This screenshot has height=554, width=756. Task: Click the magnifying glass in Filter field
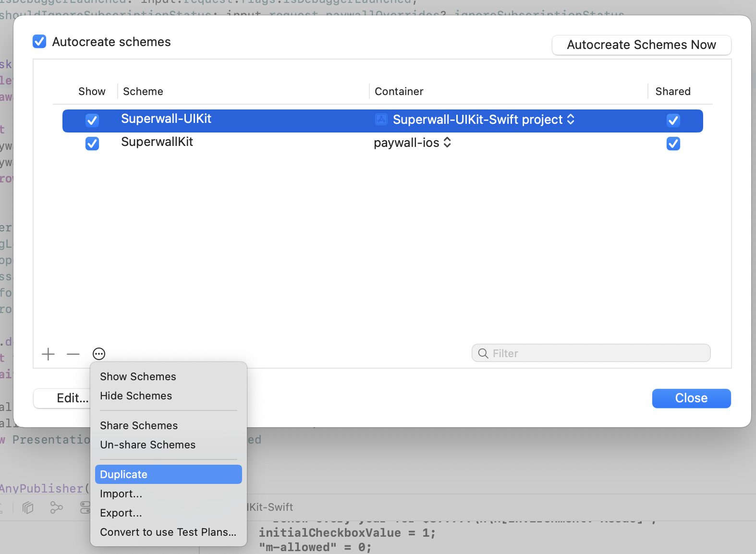pyautogui.click(x=483, y=353)
